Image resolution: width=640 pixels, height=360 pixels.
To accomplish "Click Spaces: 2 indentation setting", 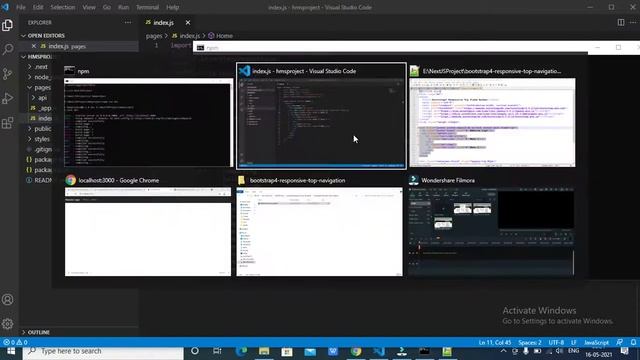I will [530, 342].
